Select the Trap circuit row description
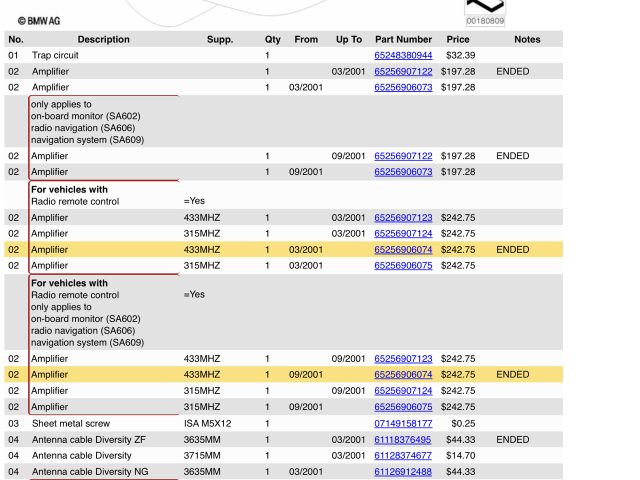The height and width of the screenshot is (480, 640). (x=55, y=55)
